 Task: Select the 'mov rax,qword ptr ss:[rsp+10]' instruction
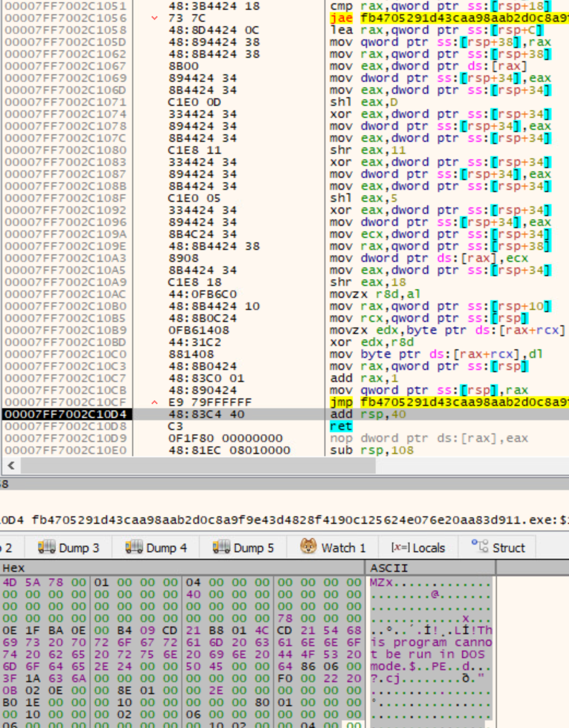point(441,306)
